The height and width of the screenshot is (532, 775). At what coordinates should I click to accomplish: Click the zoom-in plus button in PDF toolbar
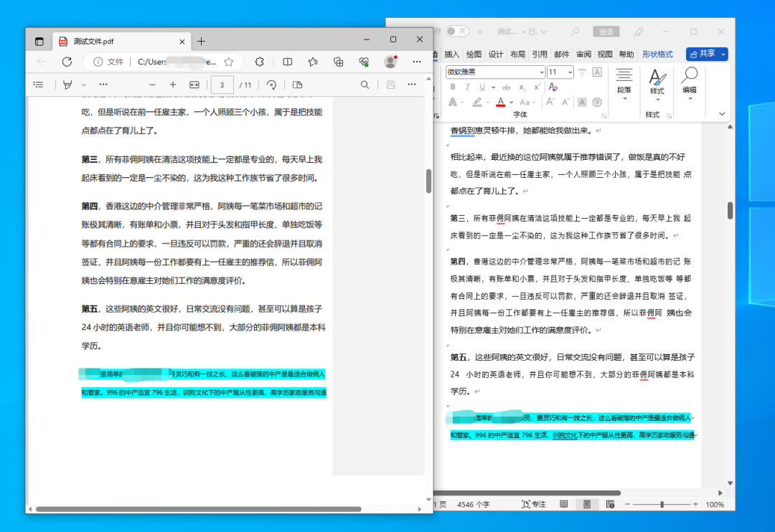tap(173, 85)
